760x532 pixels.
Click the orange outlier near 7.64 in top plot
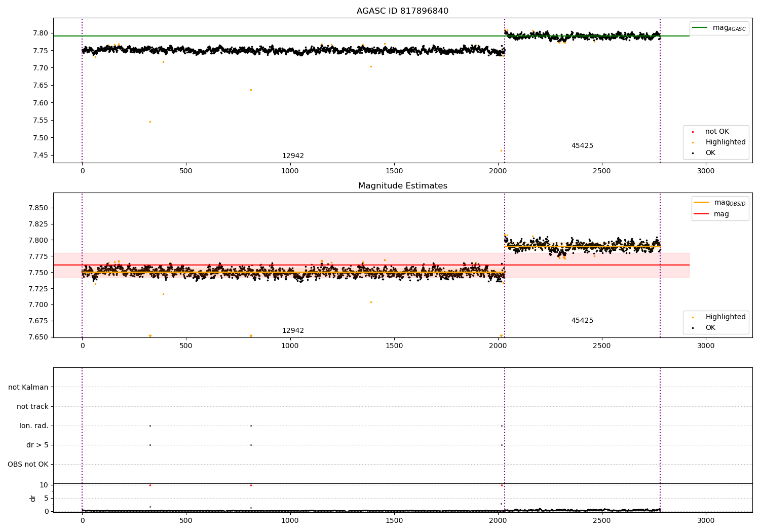click(x=251, y=90)
